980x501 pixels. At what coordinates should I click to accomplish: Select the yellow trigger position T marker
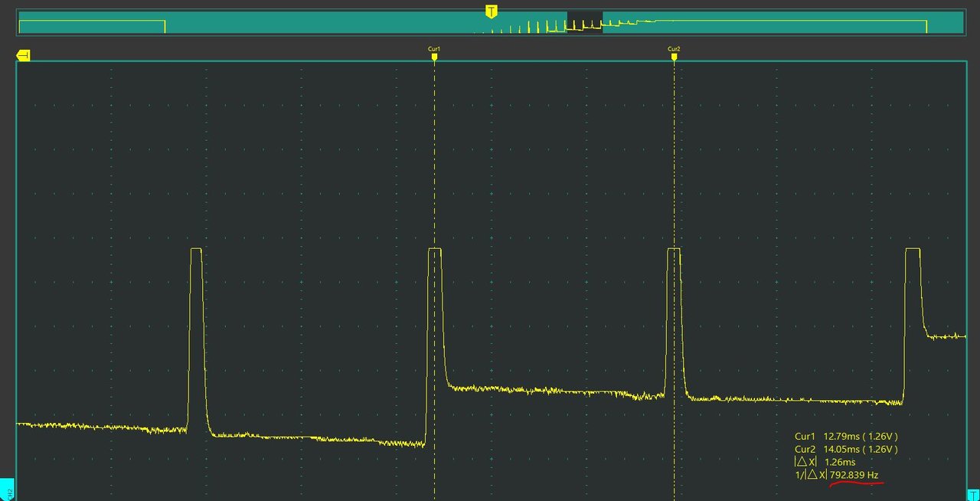click(x=492, y=11)
